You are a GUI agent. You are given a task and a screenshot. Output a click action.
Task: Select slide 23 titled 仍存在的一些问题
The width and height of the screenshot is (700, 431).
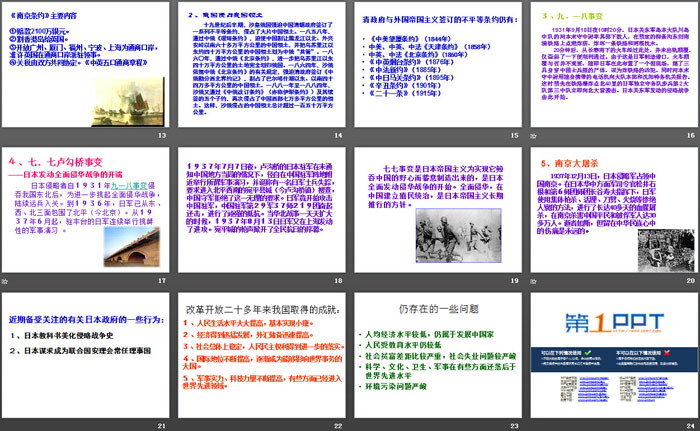438,355
